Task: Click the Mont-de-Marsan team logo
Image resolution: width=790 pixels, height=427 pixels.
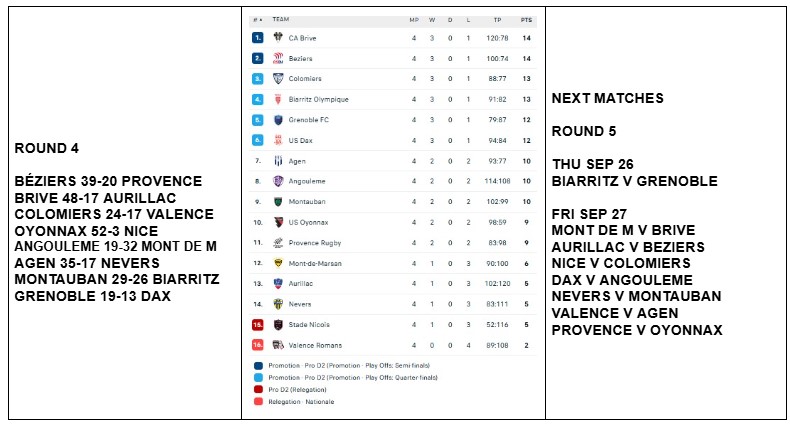Action: 278,263
